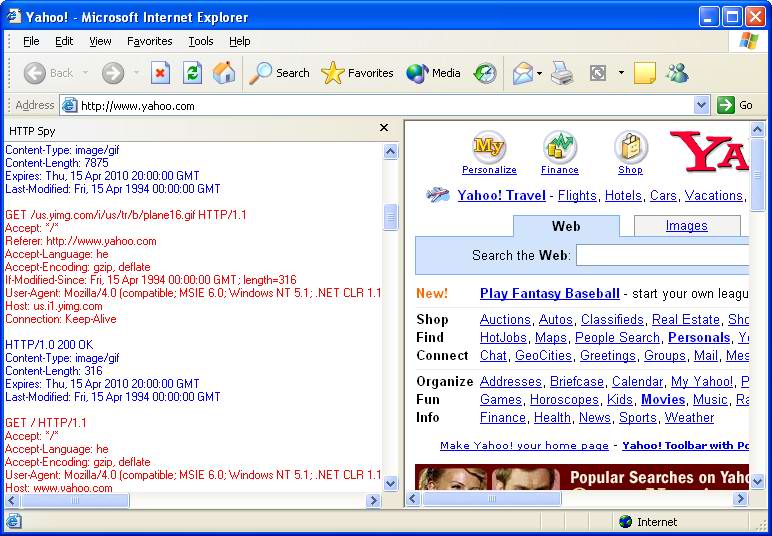Image resolution: width=772 pixels, height=536 pixels.
Task: Click the airplane icon by Yahoo! Travel
Action: (437, 194)
